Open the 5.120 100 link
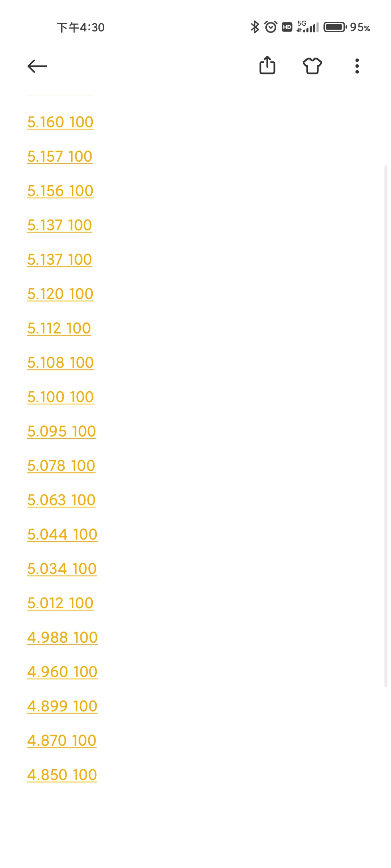Image resolution: width=391 pixels, height=868 pixels. [60, 294]
